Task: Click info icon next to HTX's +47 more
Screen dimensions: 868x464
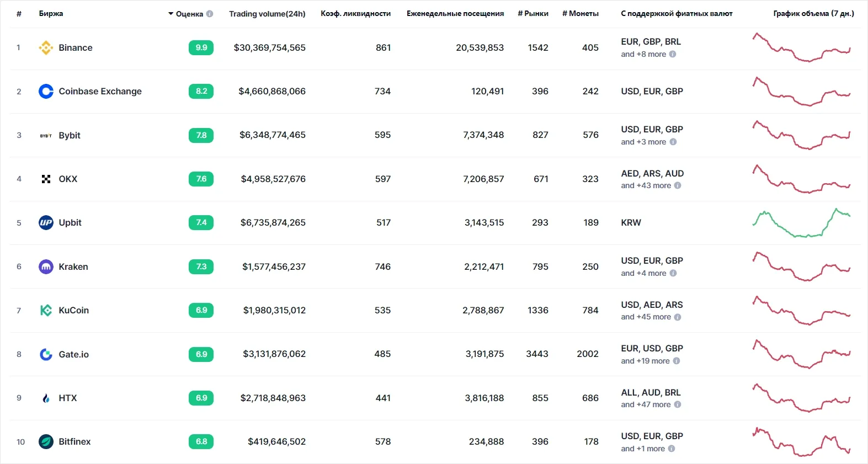Action: coord(678,404)
